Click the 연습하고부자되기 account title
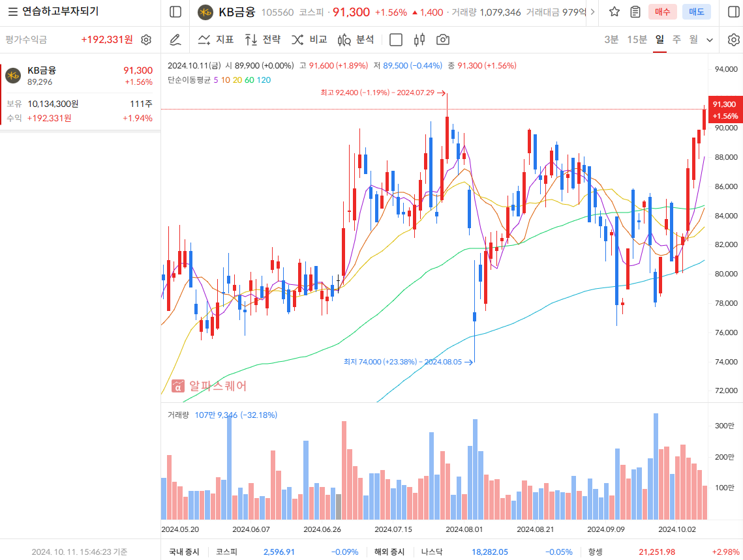This screenshot has height=560, width=743. point(61,11)
